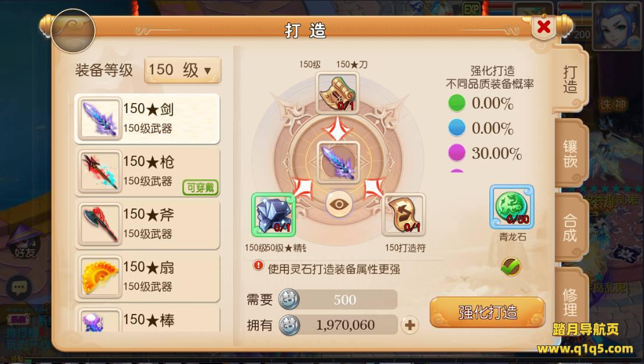Click the purple quality probability dot
644x364 pixels.
click(x=456, y=153)
